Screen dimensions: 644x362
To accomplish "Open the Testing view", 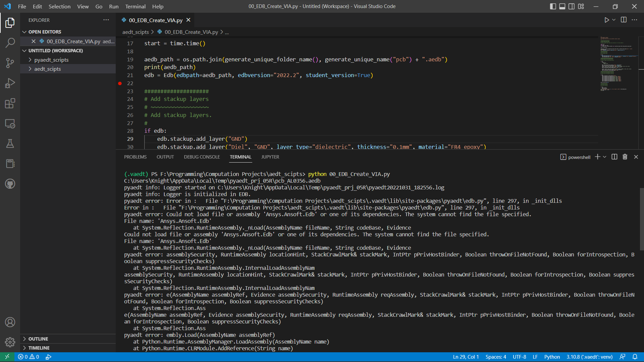I will tap(10, 143).
